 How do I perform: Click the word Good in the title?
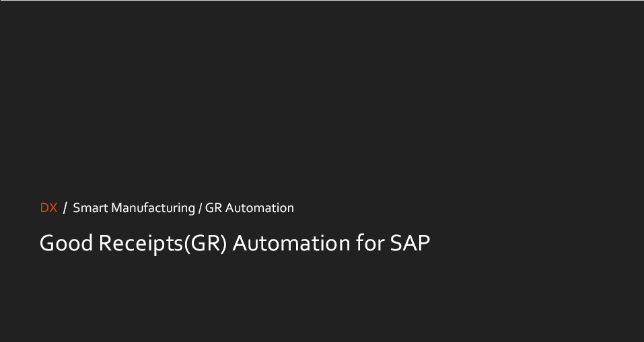(x=66, y=242)
